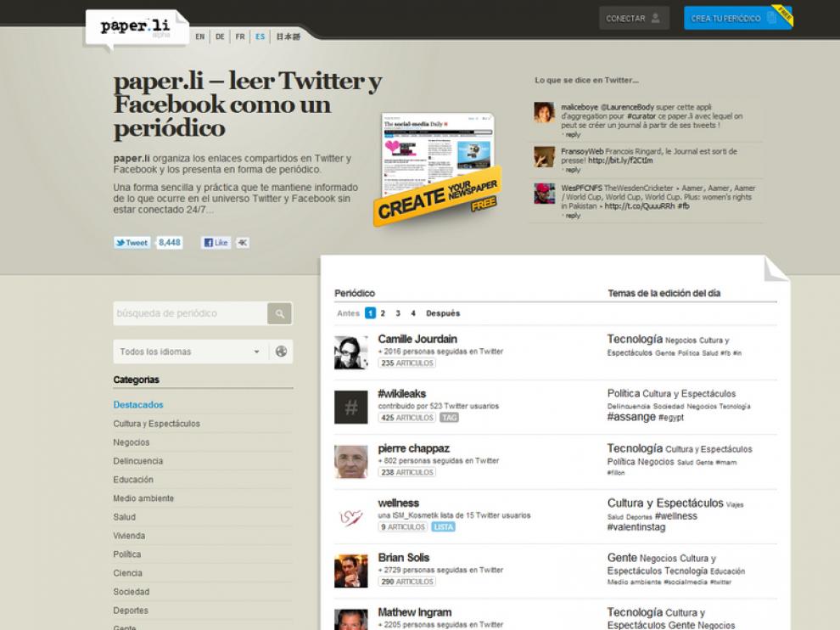Switch language to DE
The image size is (840, 630).
pyautogui.click(x=220, y=37)
